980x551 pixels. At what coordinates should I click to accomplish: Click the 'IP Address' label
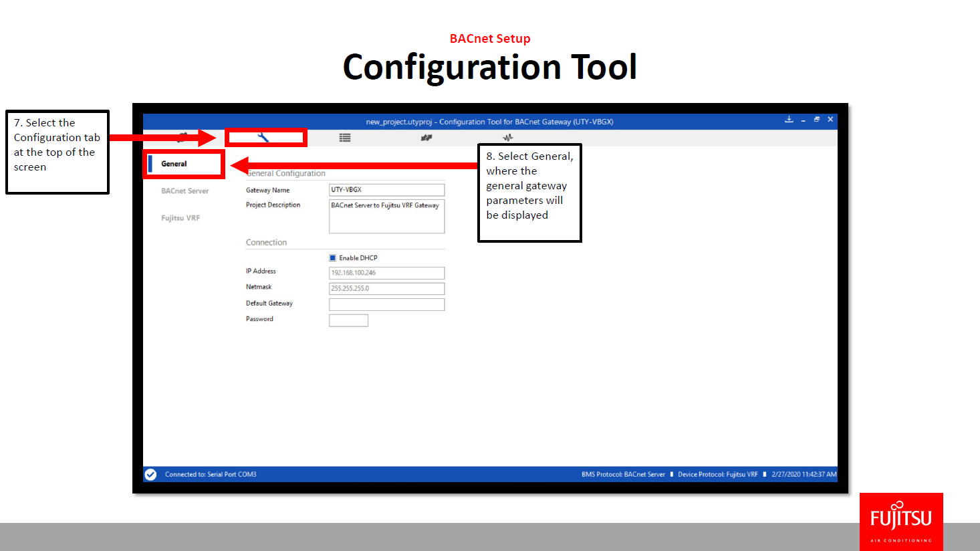pyautogui.click(x=261, y=271)
